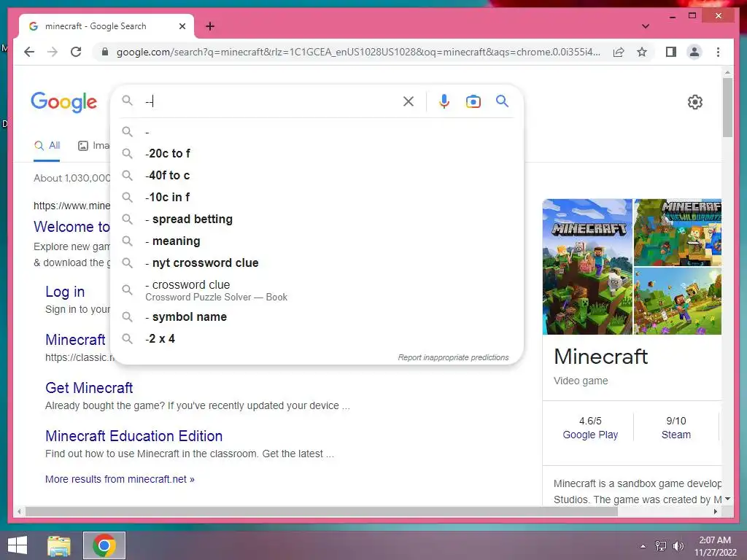Screen dimensions: 747x560
Task: Open the taskbar clock and date
Action: (x=715, y=546)
